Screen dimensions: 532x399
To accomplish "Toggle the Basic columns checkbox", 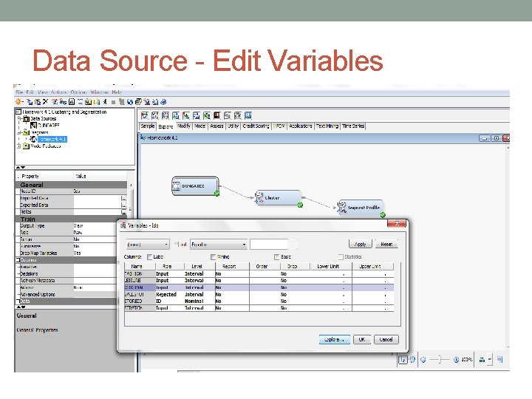I will point(276,257).
